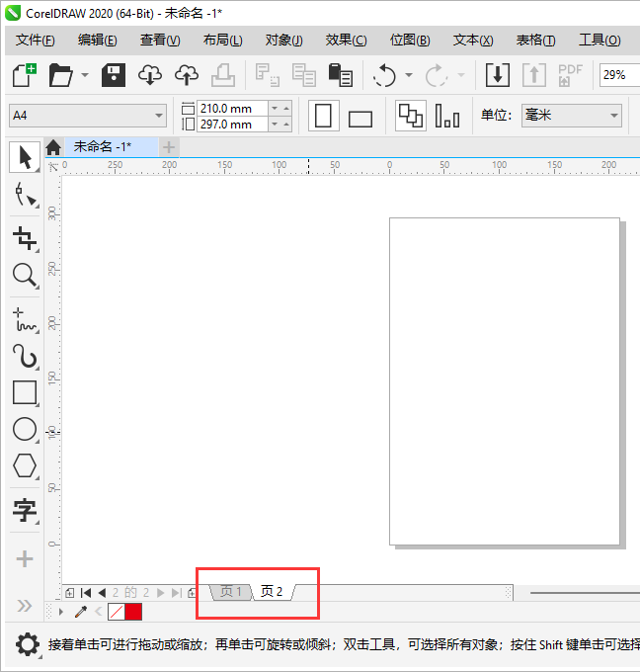Screen dimensions: 640x672
Task: Click the new document plus tab button
Action: [x=169, y=147]
